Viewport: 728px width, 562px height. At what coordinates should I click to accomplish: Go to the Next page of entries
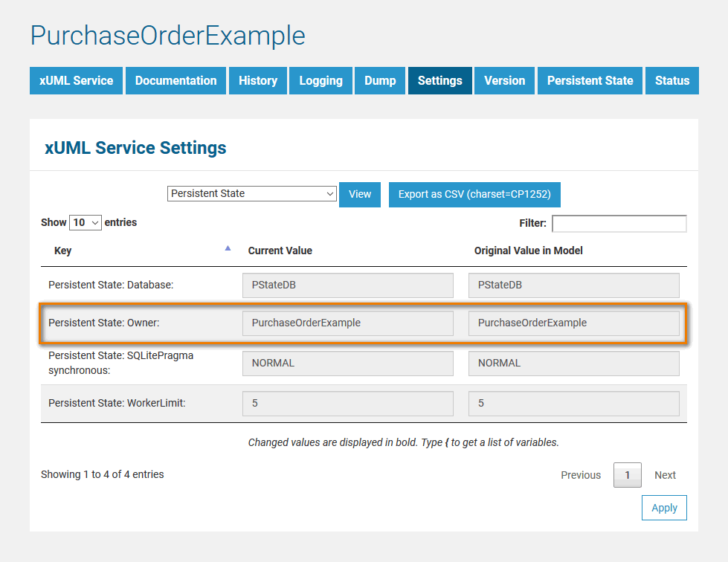(x=665, y=474)
